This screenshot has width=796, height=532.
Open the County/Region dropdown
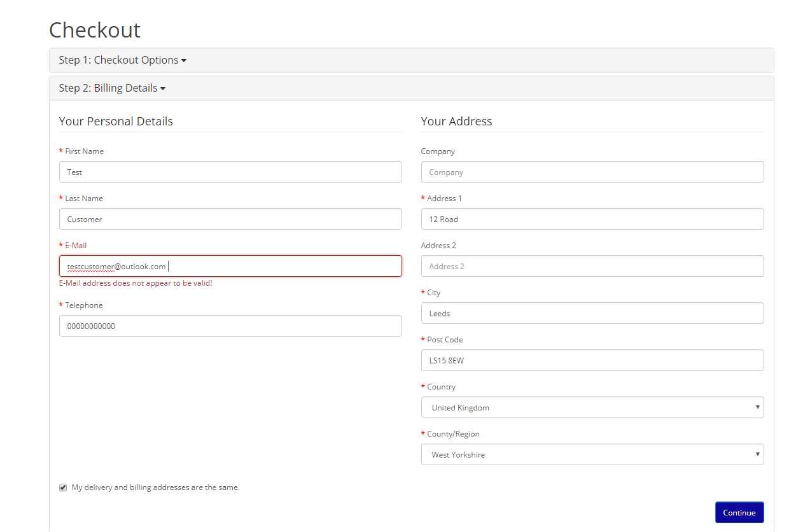tap(592, 454)
